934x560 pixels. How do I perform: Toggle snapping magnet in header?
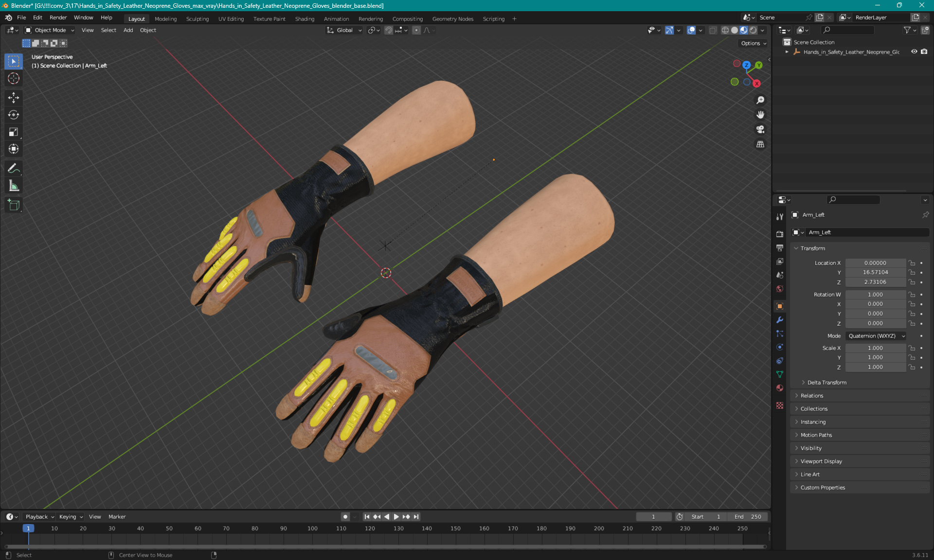coord(389,30)
